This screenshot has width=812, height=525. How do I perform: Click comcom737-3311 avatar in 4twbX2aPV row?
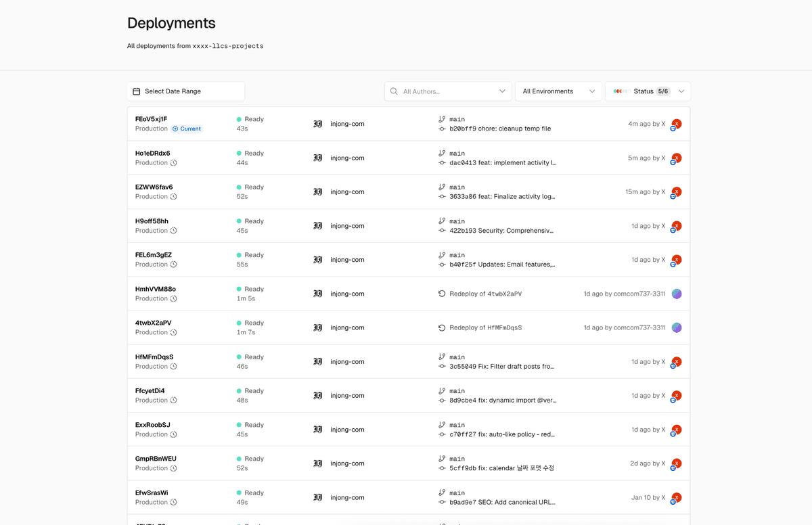[x=677, y=327]
